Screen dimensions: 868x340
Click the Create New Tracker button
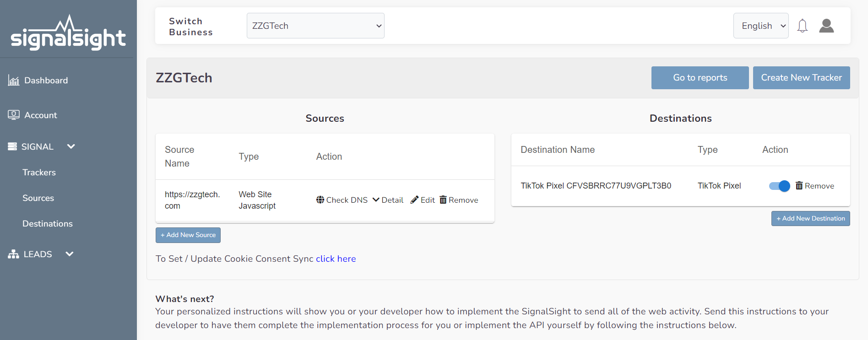click(x=801, y=78)
